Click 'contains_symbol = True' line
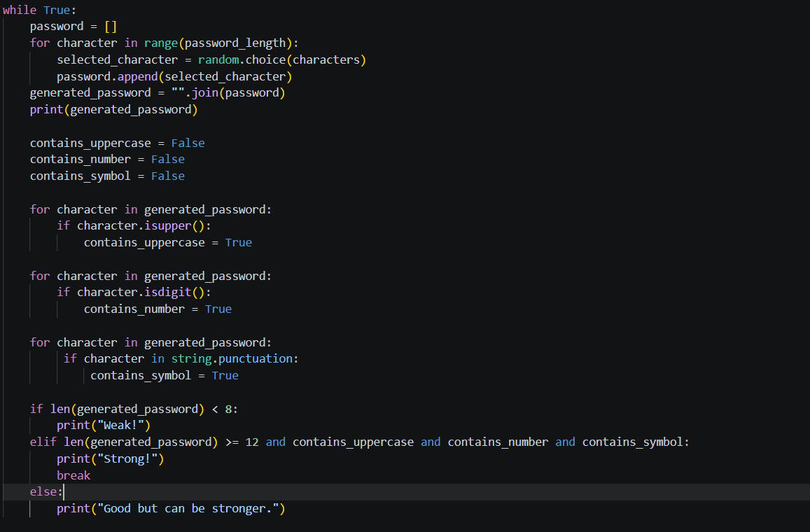810x532 pixels. coord(165,375)
